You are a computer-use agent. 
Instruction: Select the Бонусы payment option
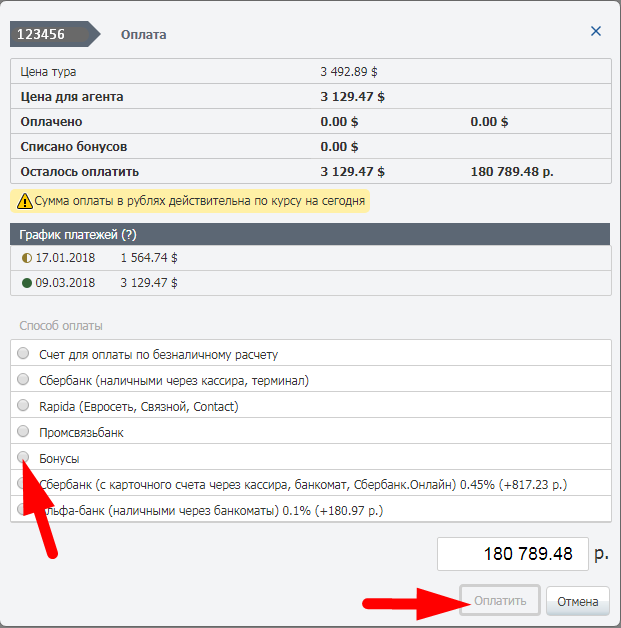click(x=23, y=457)
